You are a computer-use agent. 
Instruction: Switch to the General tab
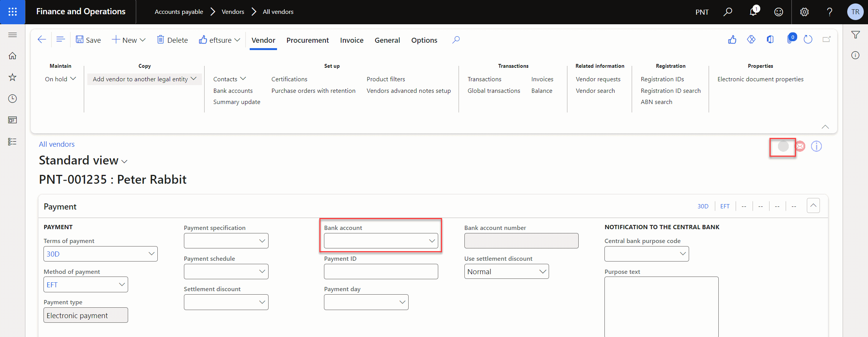387,40
